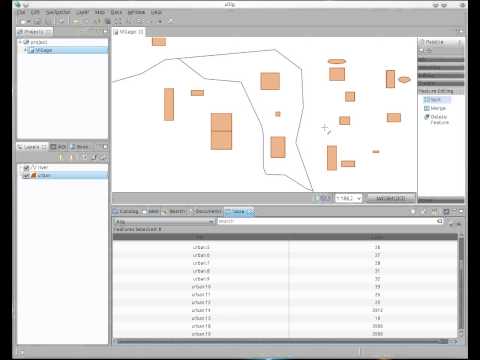The image size is (480, 360).
Task: Select the urban.9 table row
Action: point(285,279)
